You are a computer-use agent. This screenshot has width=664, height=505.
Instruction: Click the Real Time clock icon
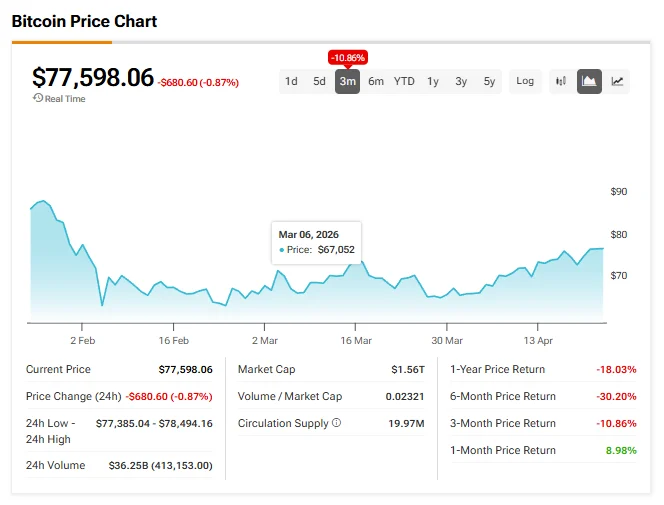pos(38,98)
